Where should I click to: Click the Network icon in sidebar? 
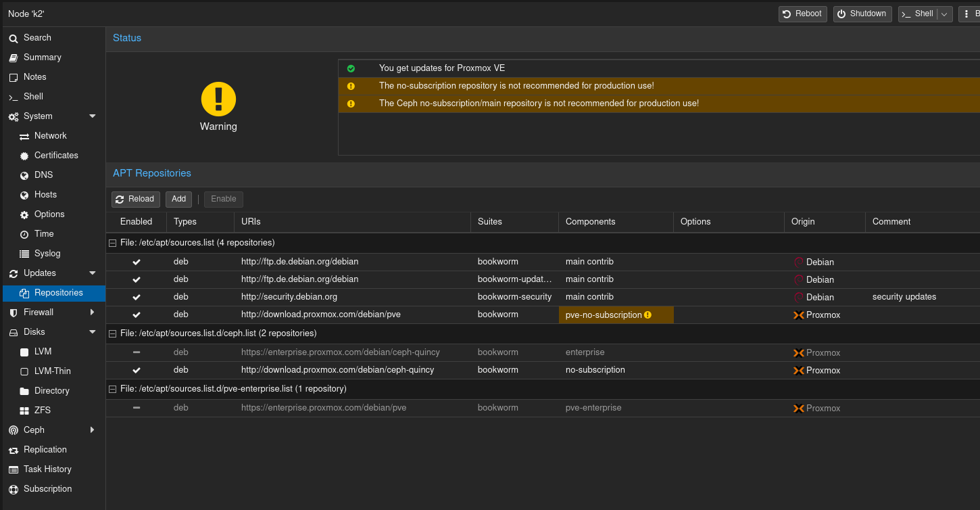[x=24, y=136]
